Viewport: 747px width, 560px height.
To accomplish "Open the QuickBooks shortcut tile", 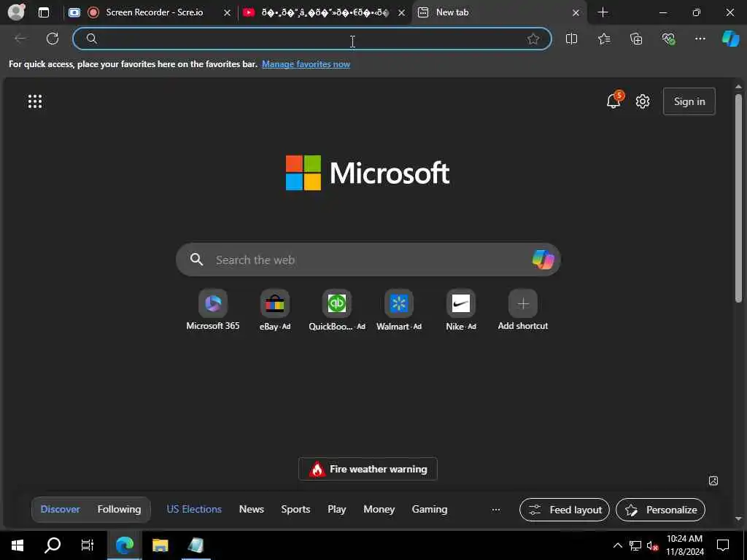I will [x=337, y=310].
